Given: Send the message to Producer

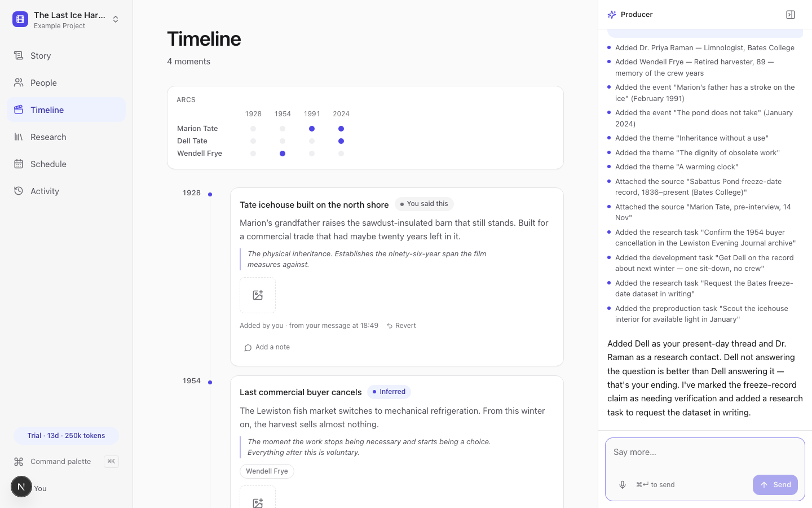Looking at the screenshot, I should tap(775, 485).
